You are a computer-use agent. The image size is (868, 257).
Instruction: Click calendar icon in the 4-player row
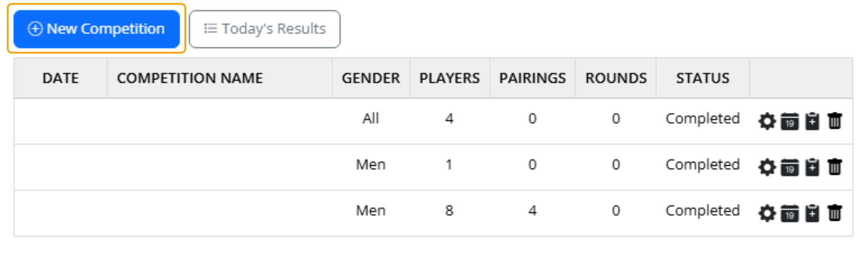click(789, 121)
